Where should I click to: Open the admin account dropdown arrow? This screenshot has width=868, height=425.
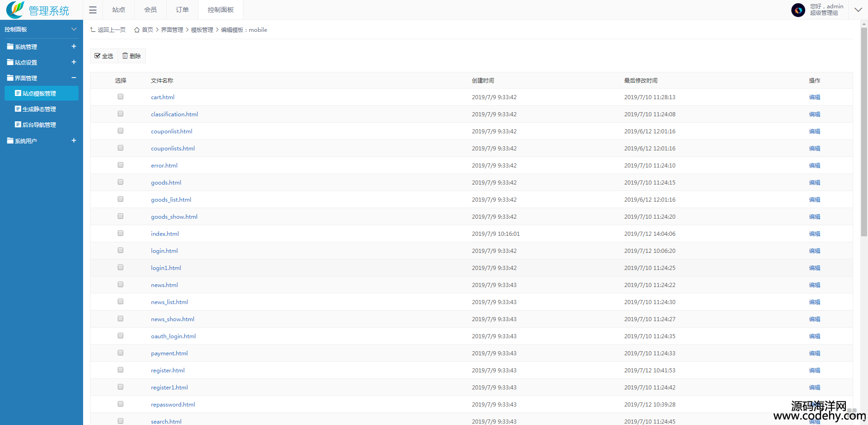click(858, 10)
